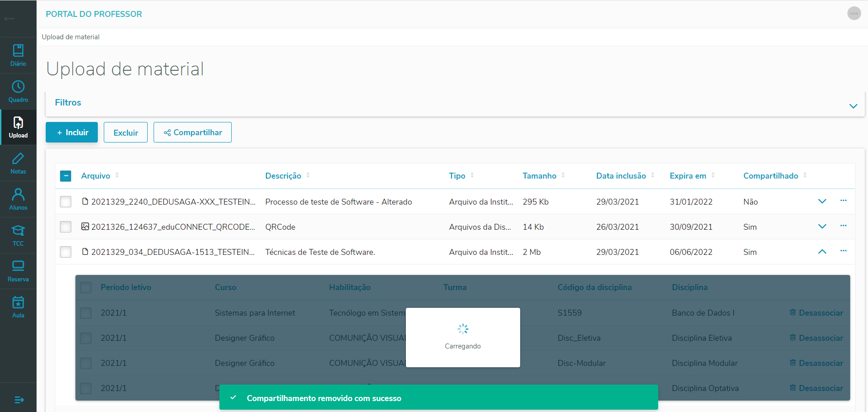Click discipline code 'S1559'
The image size is (868, 412).
(x=570, y=313)
